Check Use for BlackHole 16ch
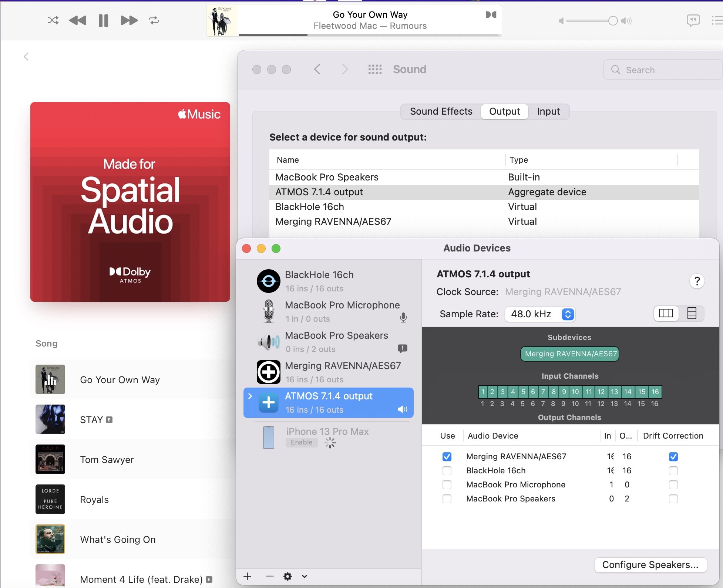Viewport: 723px width, 588px height. 447,471
